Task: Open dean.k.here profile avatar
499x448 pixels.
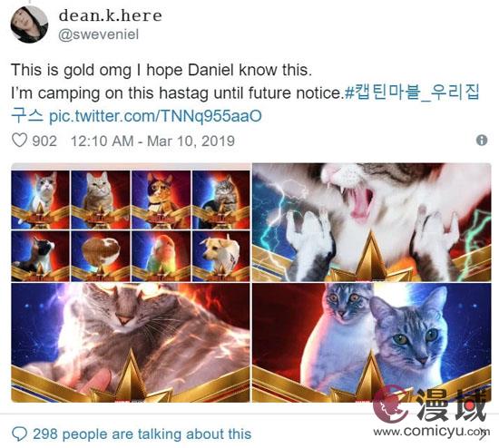Action: [x=29, y=24]
